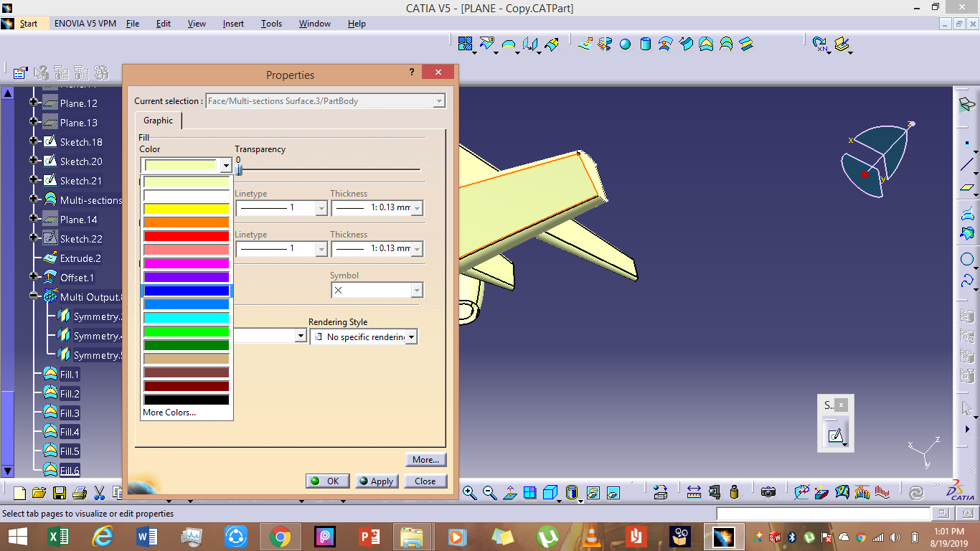980x551 pixels.
Task: Click the Print icon
Action: [x=80, y=493]
